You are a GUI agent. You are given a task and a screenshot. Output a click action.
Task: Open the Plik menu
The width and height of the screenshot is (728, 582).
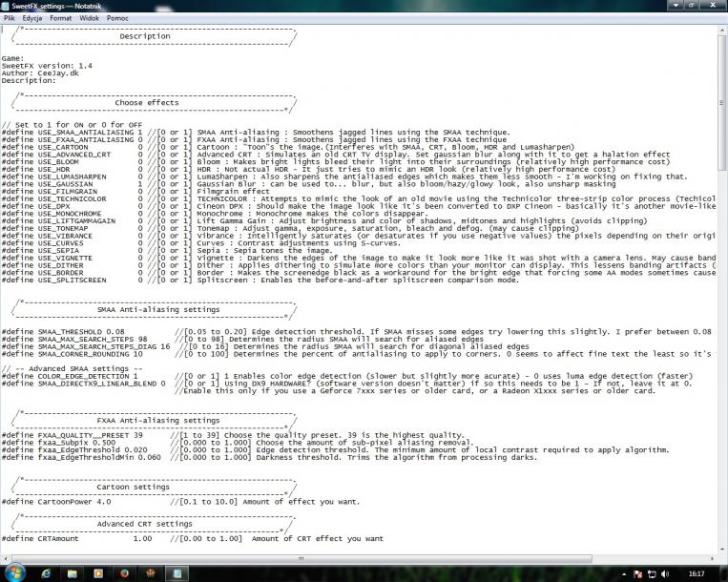coord(10,17)
